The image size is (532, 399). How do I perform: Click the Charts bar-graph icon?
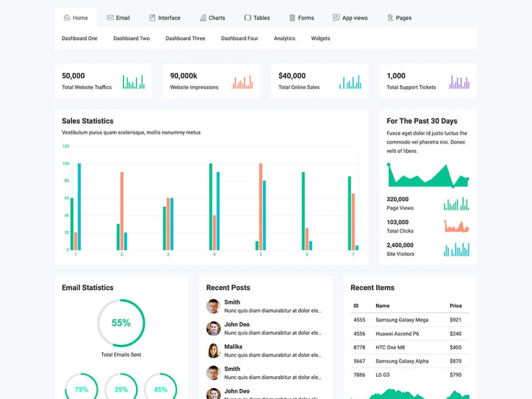point(203,18)
